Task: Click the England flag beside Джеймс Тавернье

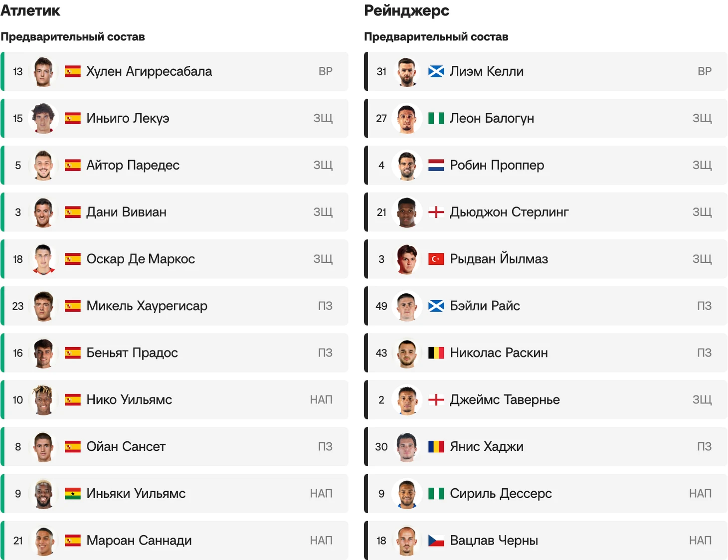Action: (436, 400)
